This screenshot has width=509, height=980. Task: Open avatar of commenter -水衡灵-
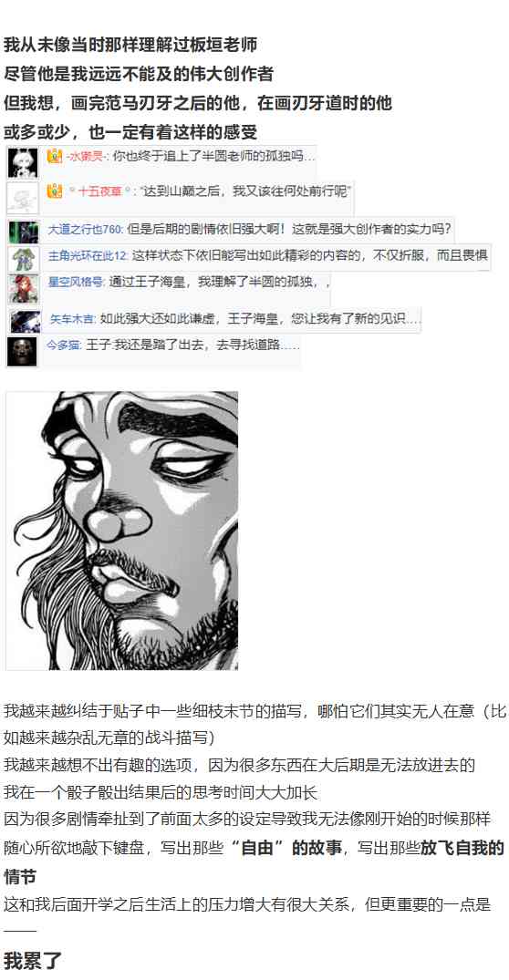[x=23, y=163]
